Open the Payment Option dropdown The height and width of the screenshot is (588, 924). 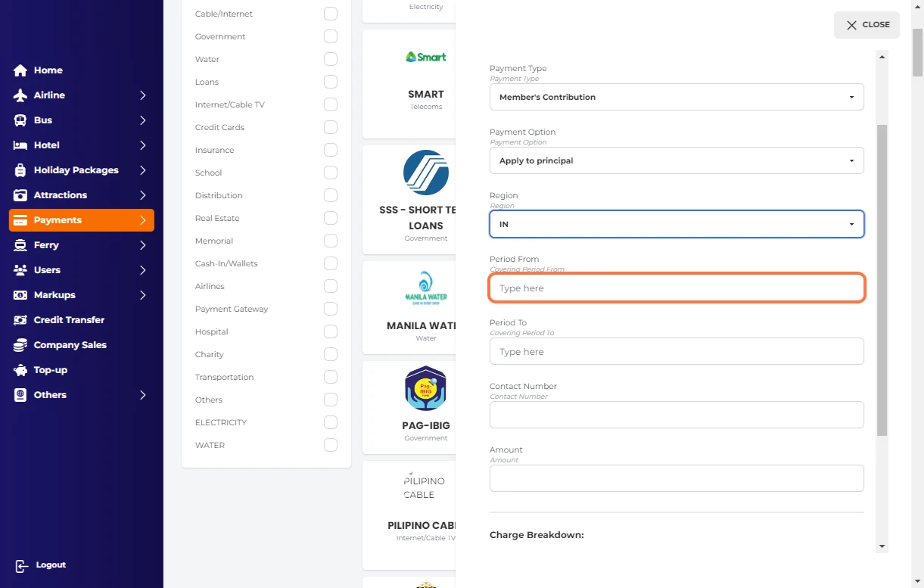(x=677, y=160)
